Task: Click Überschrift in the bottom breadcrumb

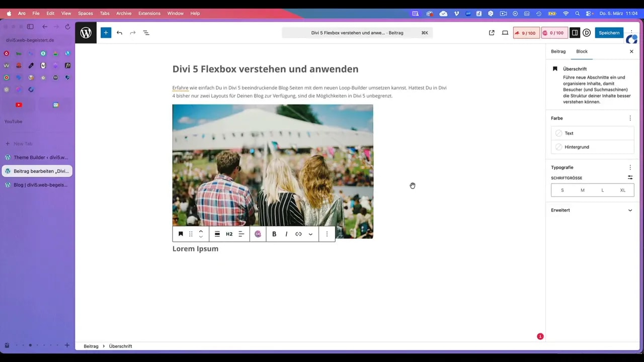Action: [x=120, y=346]
